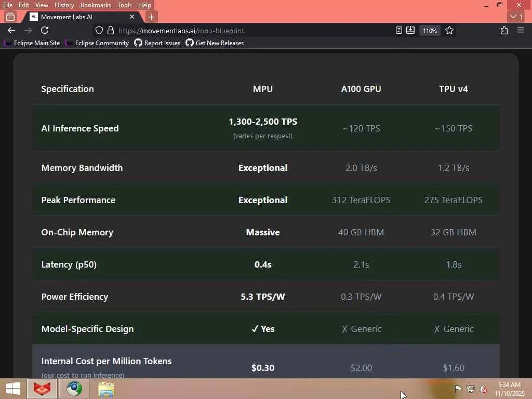This screenshot has height=399, width=532.
Task: Click the '5.3 TPS/W' value
Action: tap(262, 297)
